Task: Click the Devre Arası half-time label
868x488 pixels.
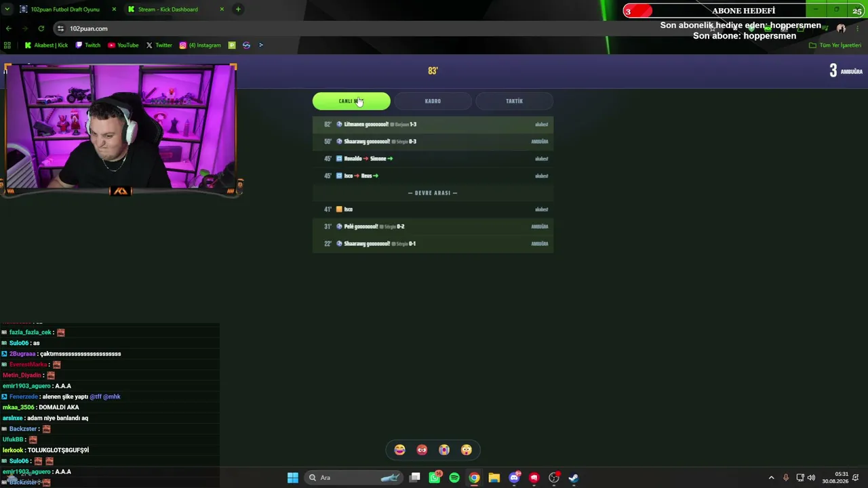Action: point(433,192)
